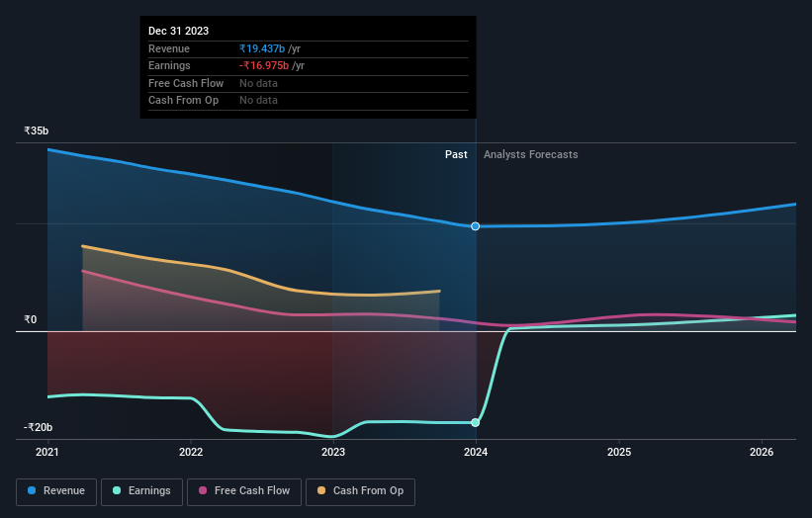Click the Earnings row label in tooltip
The image size is (812, 518).
point(169,65)
